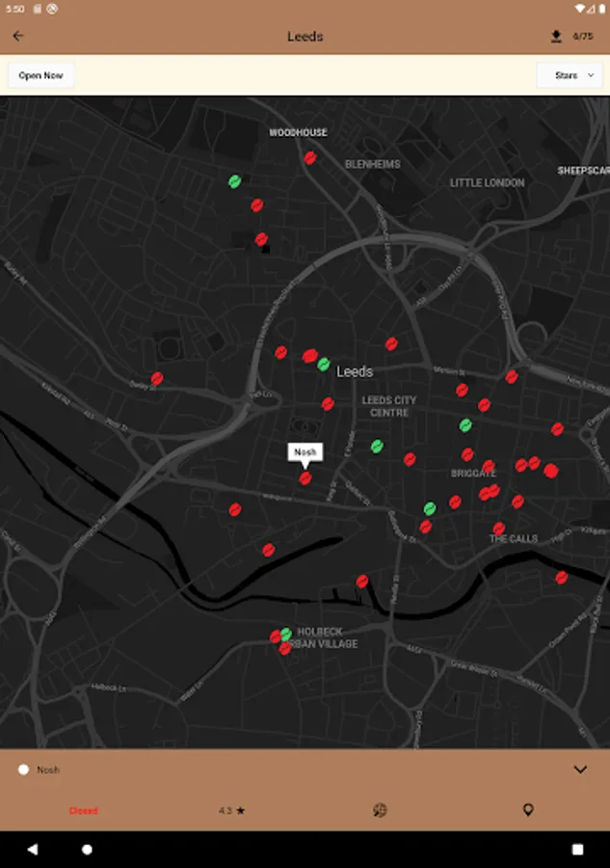The width and height of the screenshot is (610, 868).
Task: Tap the 4/75 counter in header
Action: point(583,36)
